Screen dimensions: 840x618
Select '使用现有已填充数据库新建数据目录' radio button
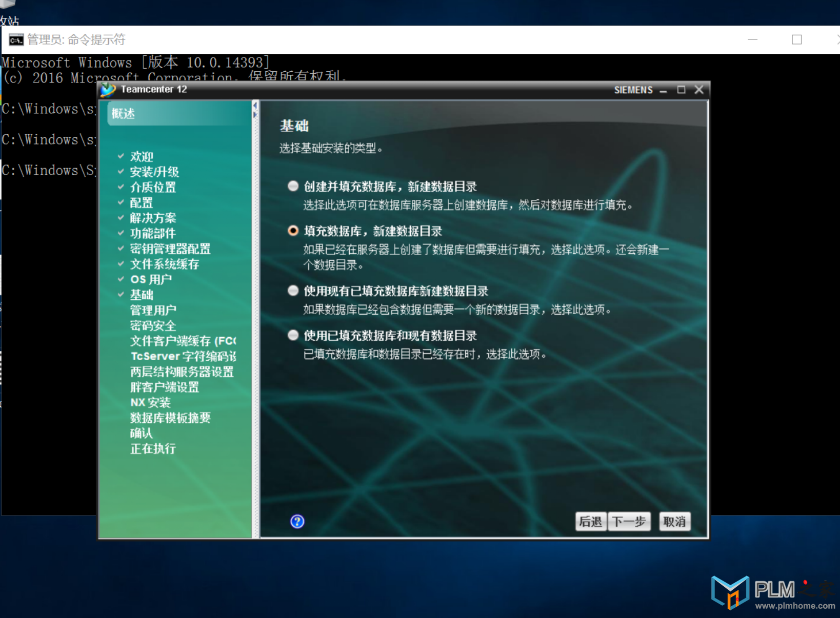tap(293, 291)
